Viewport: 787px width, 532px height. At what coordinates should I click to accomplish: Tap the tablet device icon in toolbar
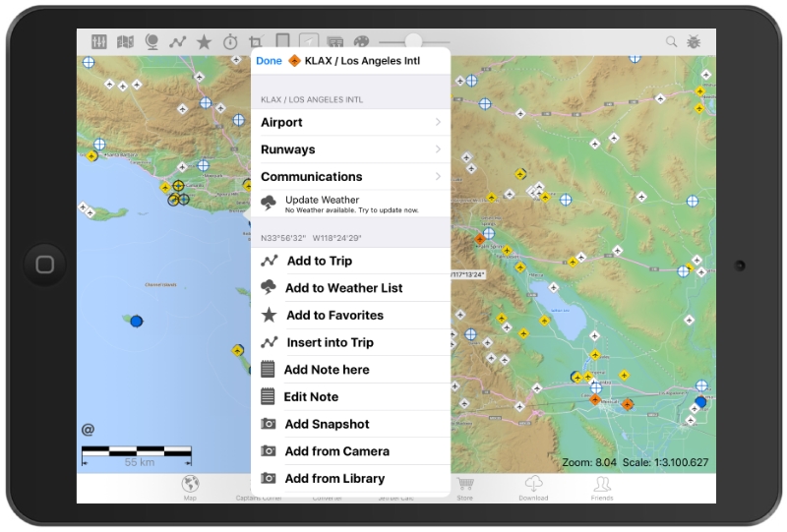(282, 40)
